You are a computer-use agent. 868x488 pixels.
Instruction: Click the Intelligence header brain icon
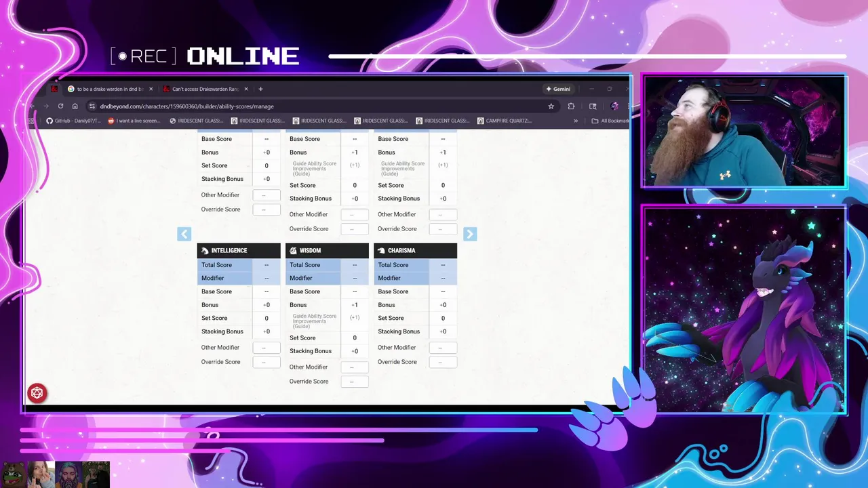(205, 251)
